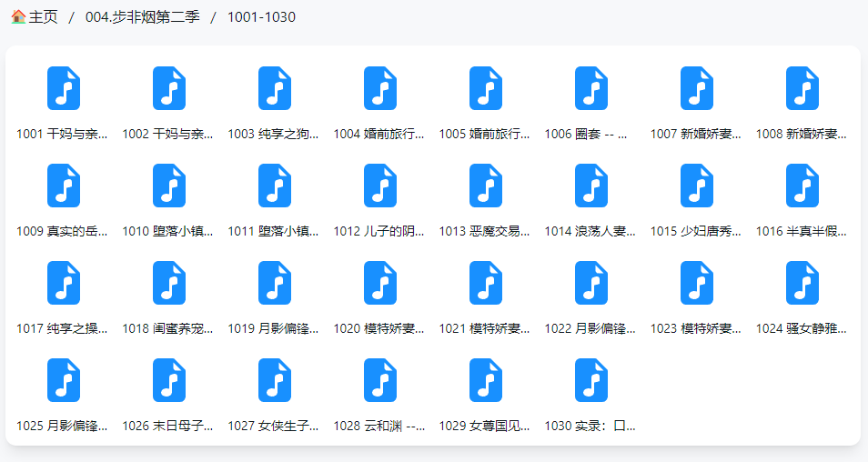
Task: Open the audio icon for file 1030
Action: tap(590, 380)
